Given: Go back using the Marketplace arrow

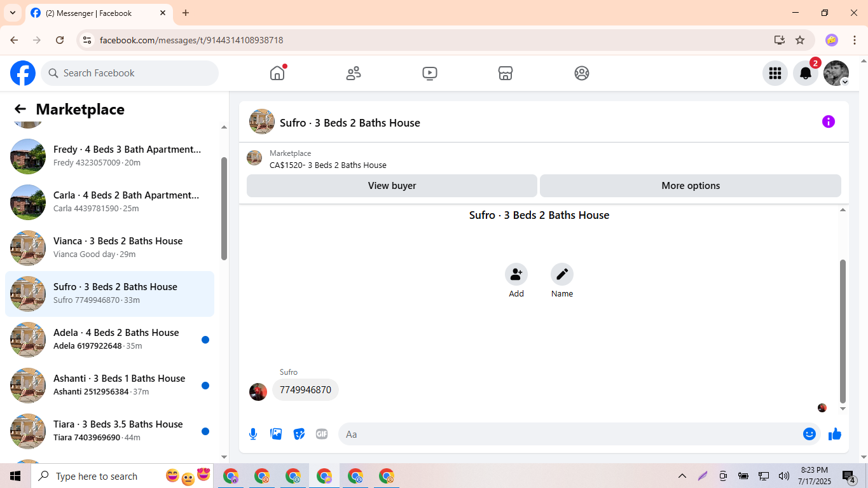Looking at the screenshot, I should pyautogui.click(x=20, y=109).
